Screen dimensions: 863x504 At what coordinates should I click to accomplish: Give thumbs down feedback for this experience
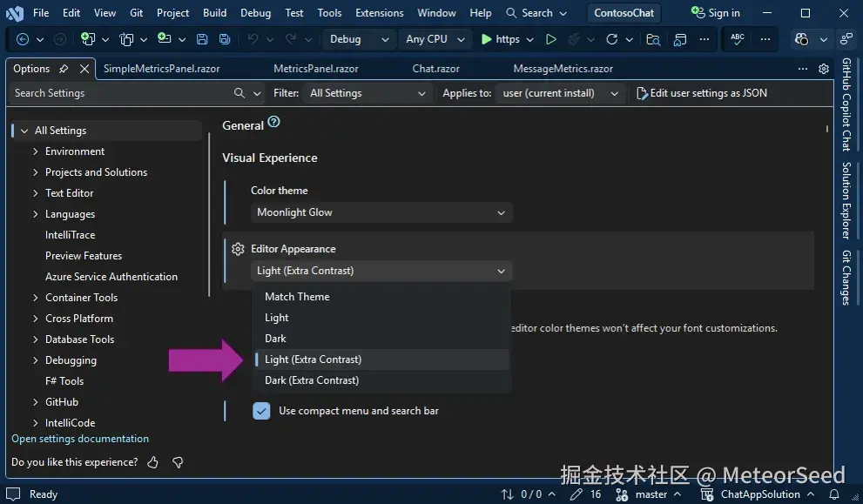(178, 462)
